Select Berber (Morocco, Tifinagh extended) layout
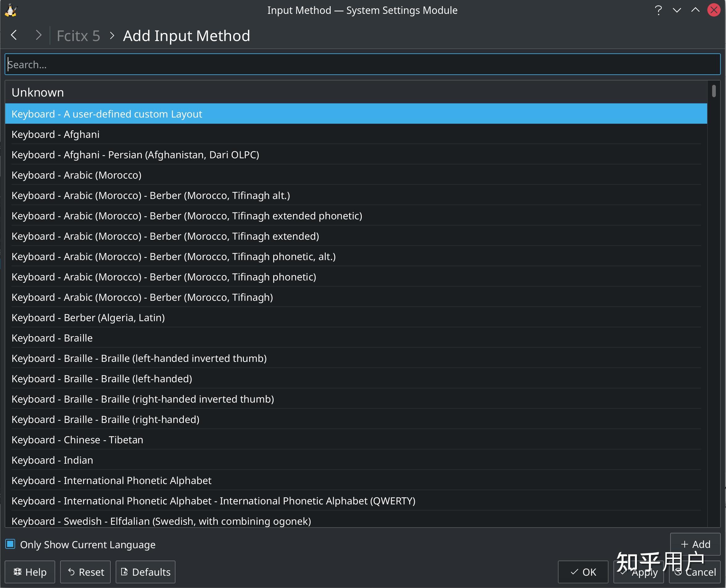 pos(356,236)
